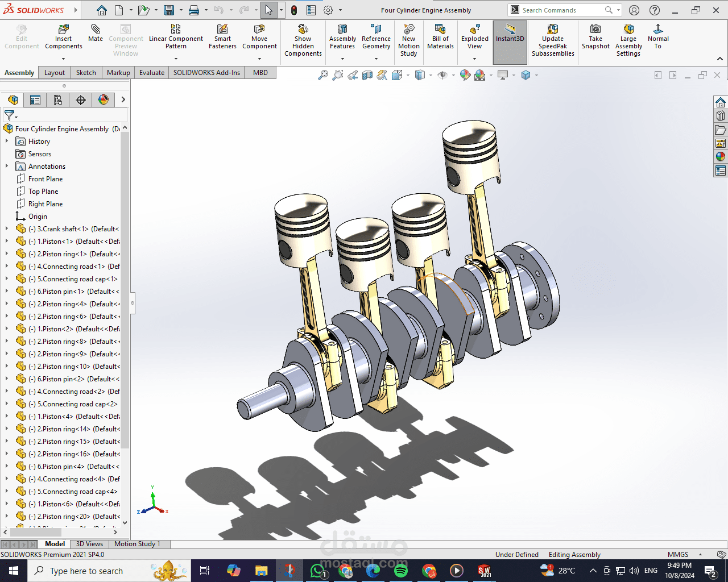Click the Save icon
This screenshot has width=728, height=582.
coord(169,10)
